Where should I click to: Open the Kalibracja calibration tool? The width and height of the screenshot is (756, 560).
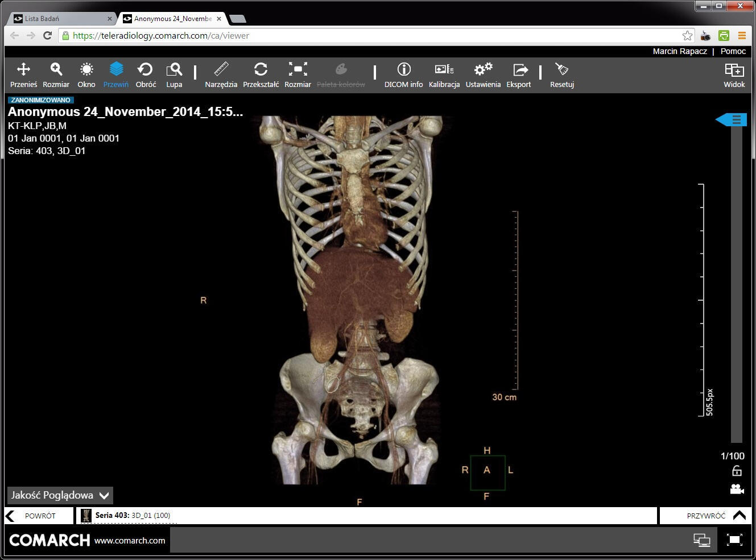(444, 75)
